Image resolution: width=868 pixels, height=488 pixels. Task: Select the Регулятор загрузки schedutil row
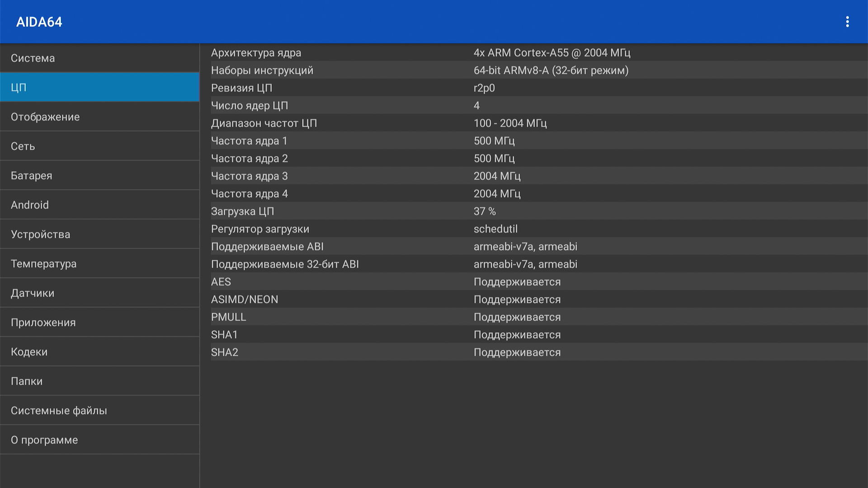pos(533,229)
